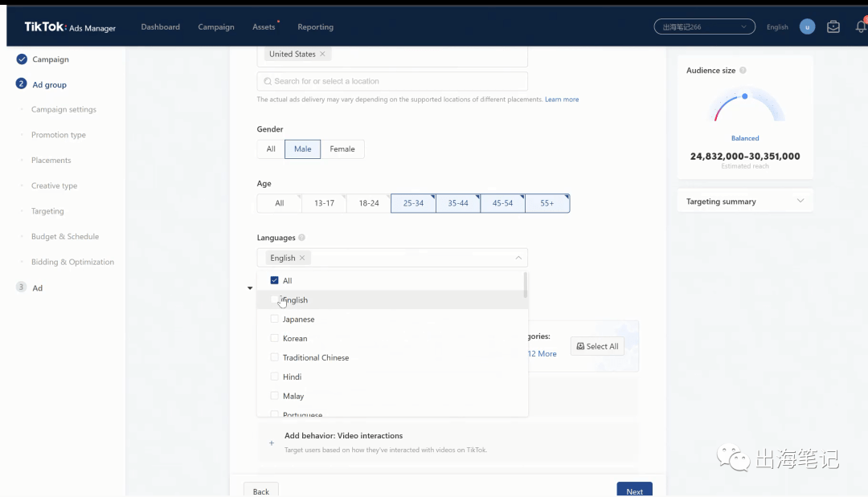Viewport: 868px width, 497px height.
Task: Go to Bidding & Optimization section
Action: pyautogui.click(x=72, y=262)
